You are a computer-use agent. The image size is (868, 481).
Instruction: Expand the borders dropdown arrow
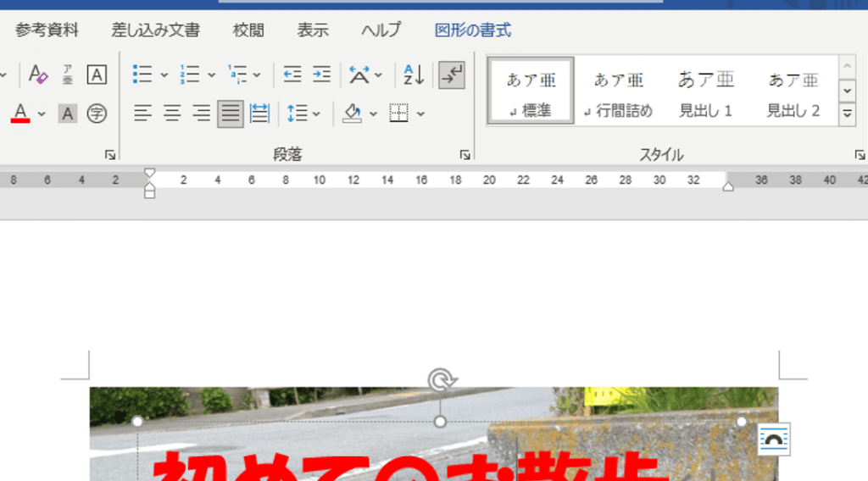(420, 113)
